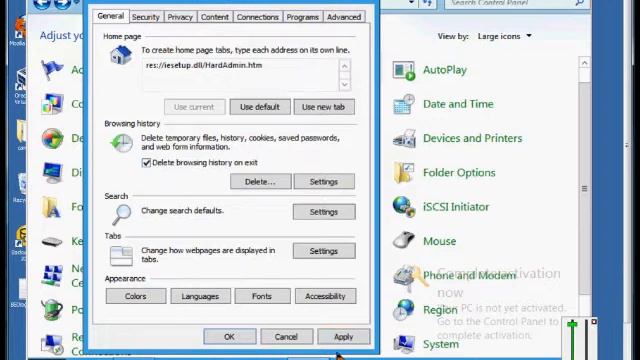Image resolution: width=640 pixels, height=360 pixels.
Task: Click the Use default button
Action: [260, 107]
